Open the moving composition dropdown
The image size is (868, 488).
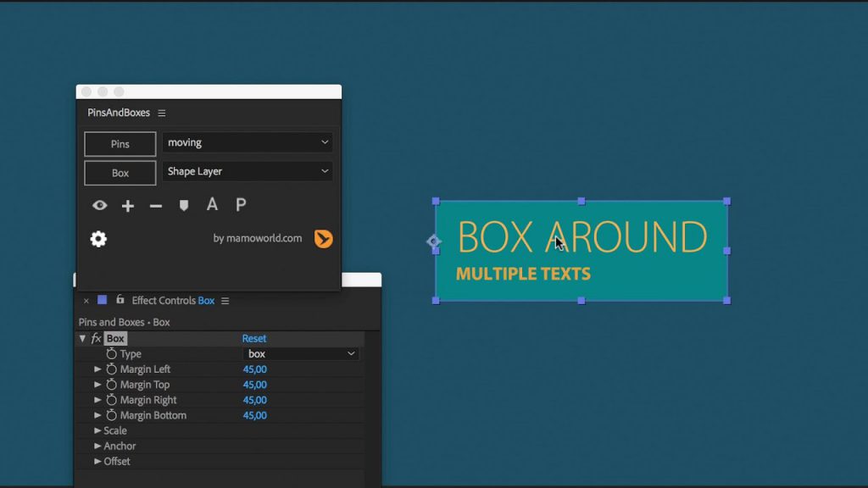coord(248,142)
